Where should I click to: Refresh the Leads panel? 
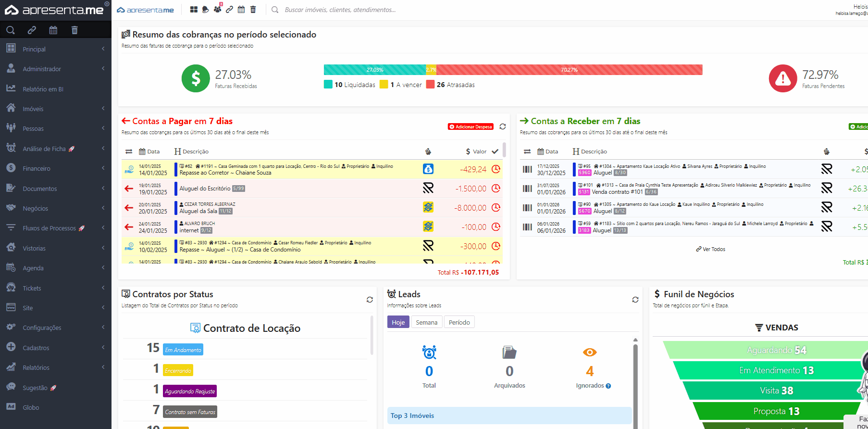click(635, 300)
